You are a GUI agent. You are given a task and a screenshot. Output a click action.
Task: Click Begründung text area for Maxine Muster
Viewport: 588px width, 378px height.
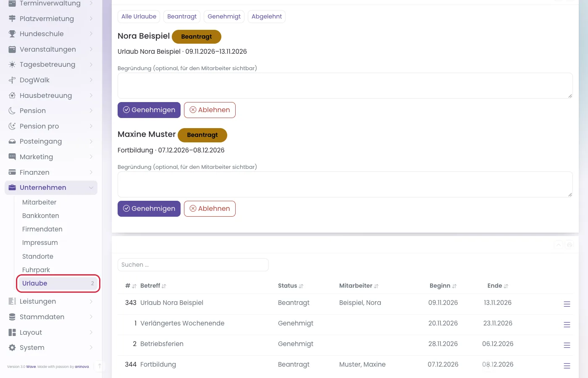point(345,184)
